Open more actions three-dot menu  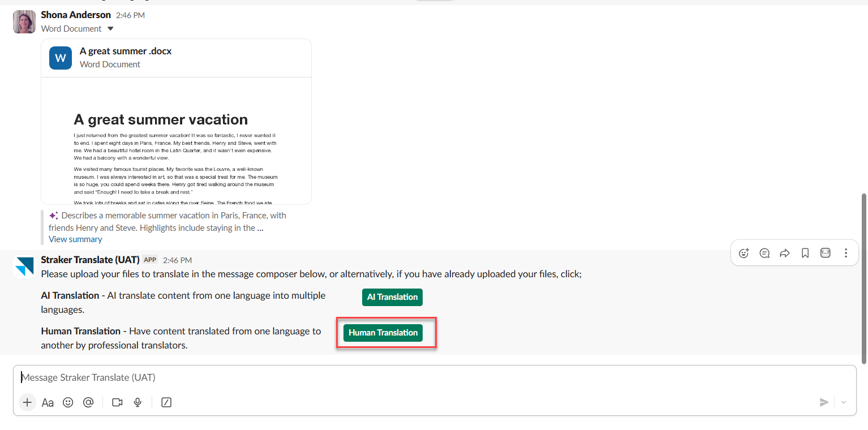[846, 253]
